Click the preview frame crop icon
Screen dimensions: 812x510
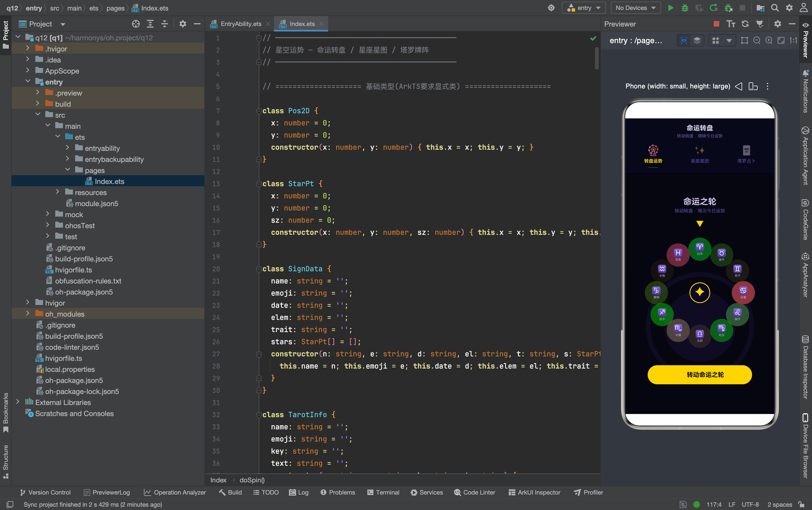745,41
